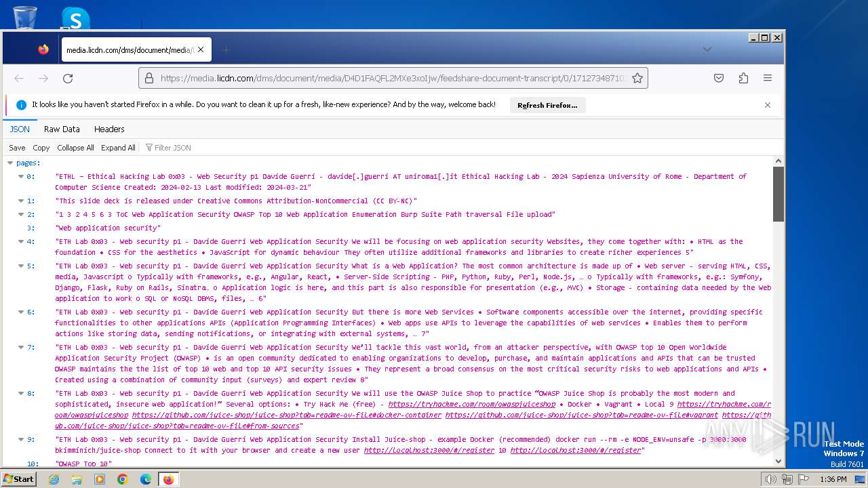Click the Refresh Firefox button
This screenshot has height=488, width=868.
coord(547,105)
